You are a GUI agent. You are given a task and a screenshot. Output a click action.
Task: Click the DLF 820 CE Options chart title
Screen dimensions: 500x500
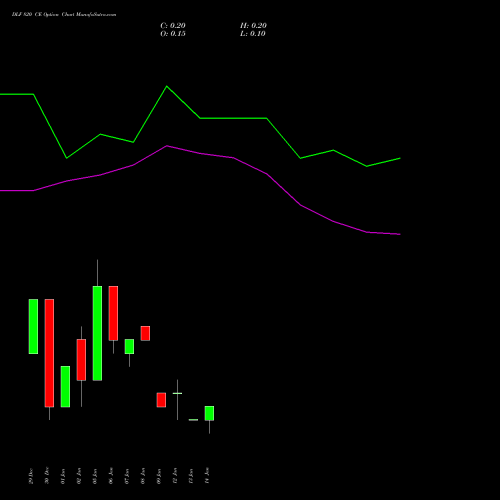click(64, 15)
